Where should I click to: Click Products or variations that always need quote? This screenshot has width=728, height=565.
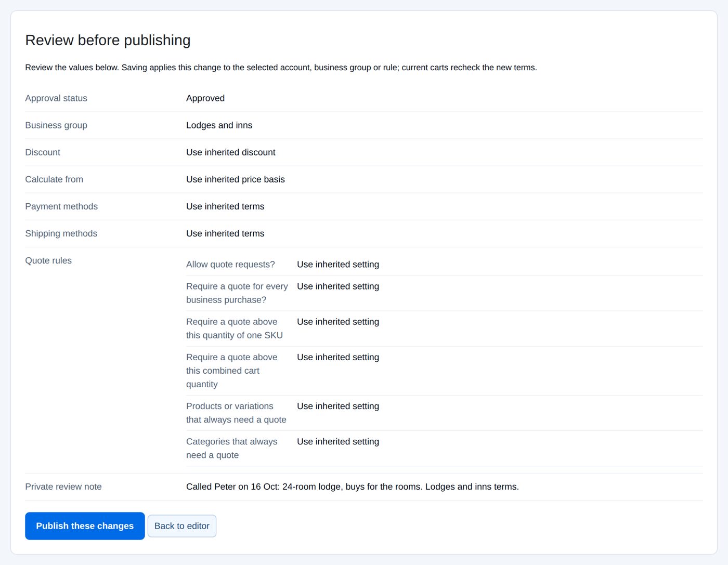[236, 413]
